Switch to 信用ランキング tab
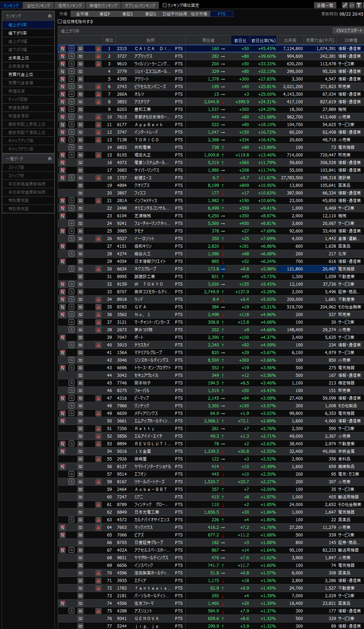364x629 pixels. pyautogui.click(x=70, y=6)
